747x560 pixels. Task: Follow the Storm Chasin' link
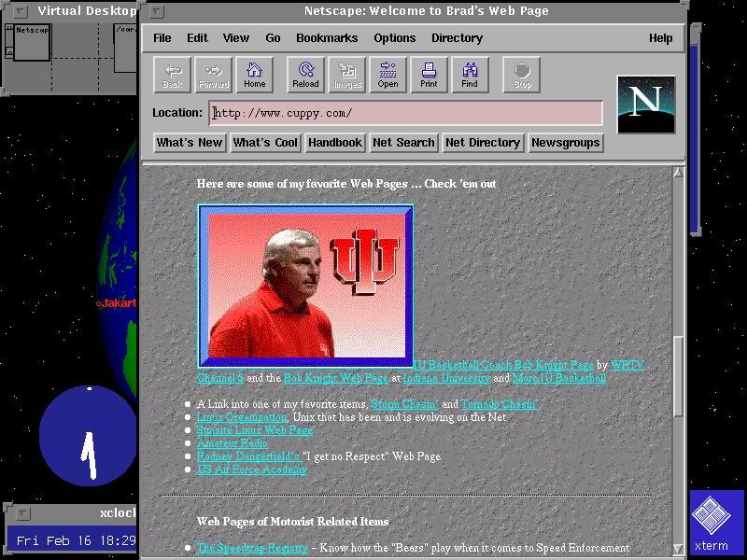click(x=404, y=404)
